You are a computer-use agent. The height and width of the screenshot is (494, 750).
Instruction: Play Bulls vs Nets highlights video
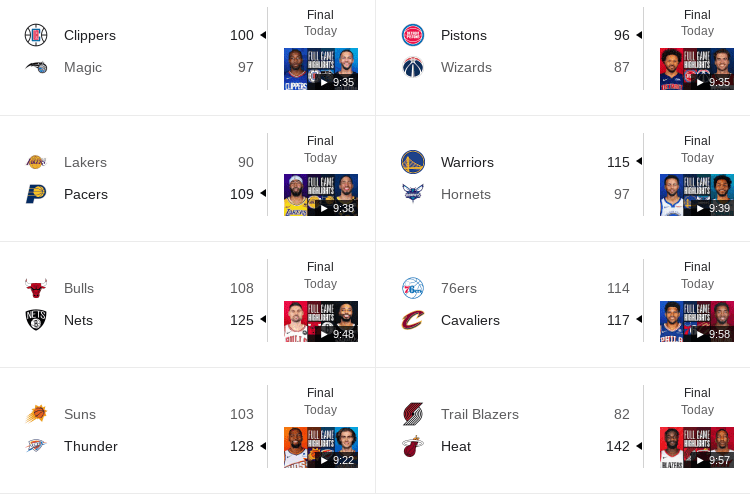point(321,322)
